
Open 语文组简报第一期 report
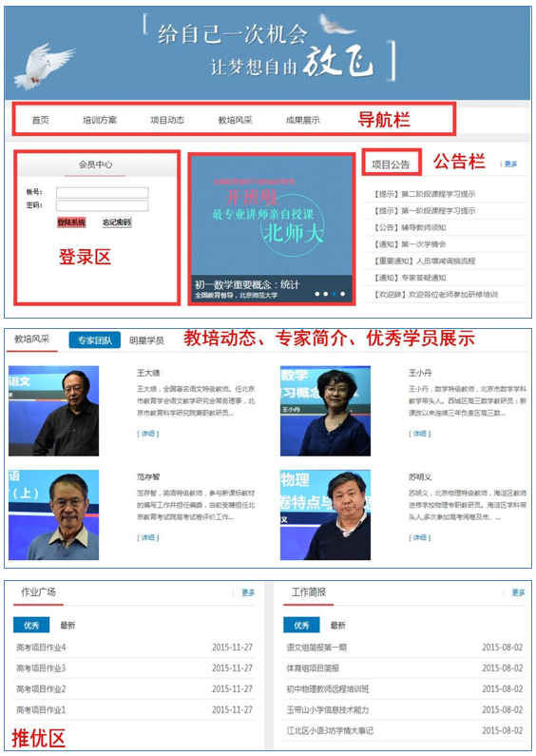pos(316,648)
